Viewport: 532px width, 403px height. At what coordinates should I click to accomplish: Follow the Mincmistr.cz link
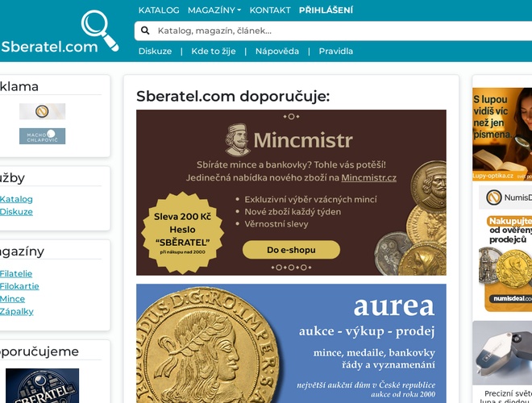coord(369,178)
